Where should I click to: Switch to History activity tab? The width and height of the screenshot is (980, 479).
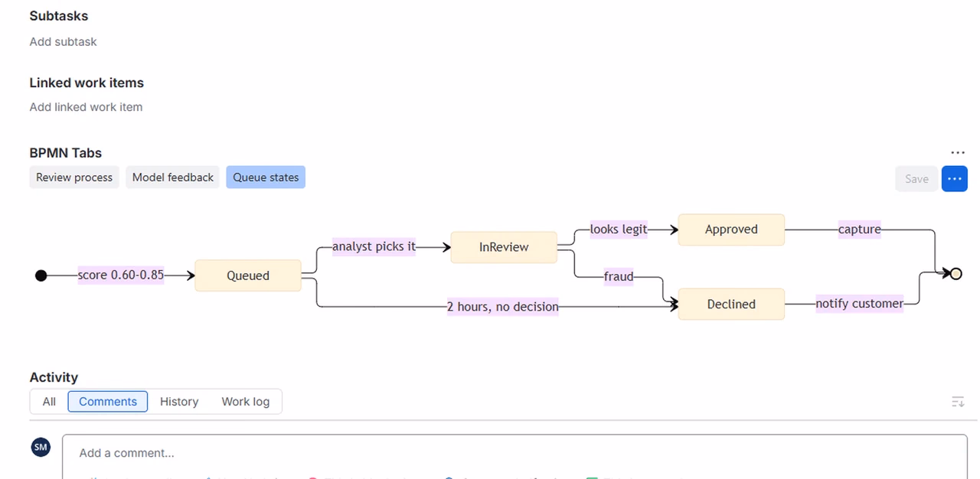pyautogui.click(x=179, y=402)
